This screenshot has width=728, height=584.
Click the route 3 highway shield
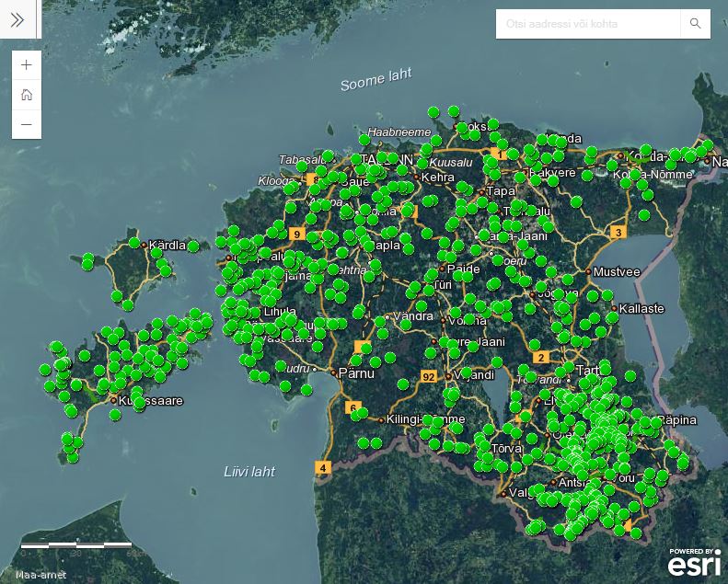[x=618, y=233]
